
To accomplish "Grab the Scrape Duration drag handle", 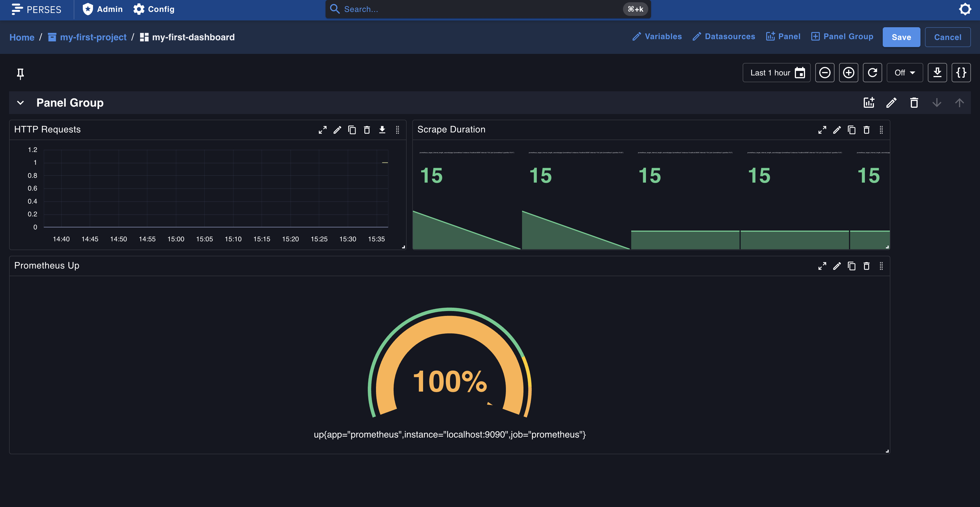I will pyautogui.click(x=882, y=130).
